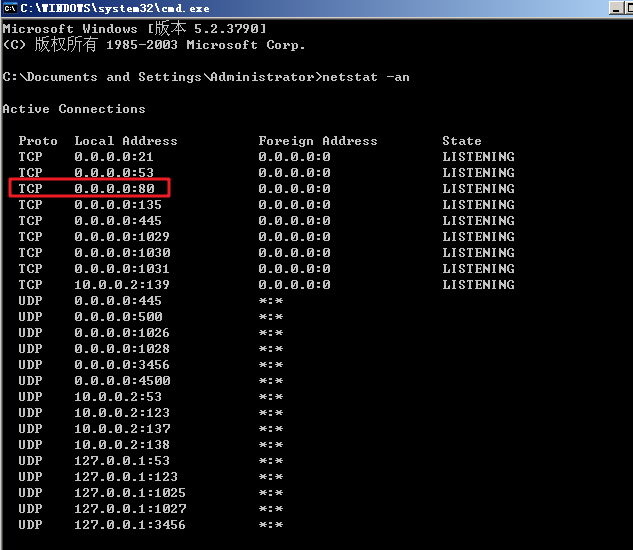Click foreign address 0.0.0.0:0 in port 53 row
Viewport: 633px width, 550px height.
click(294, 173)
